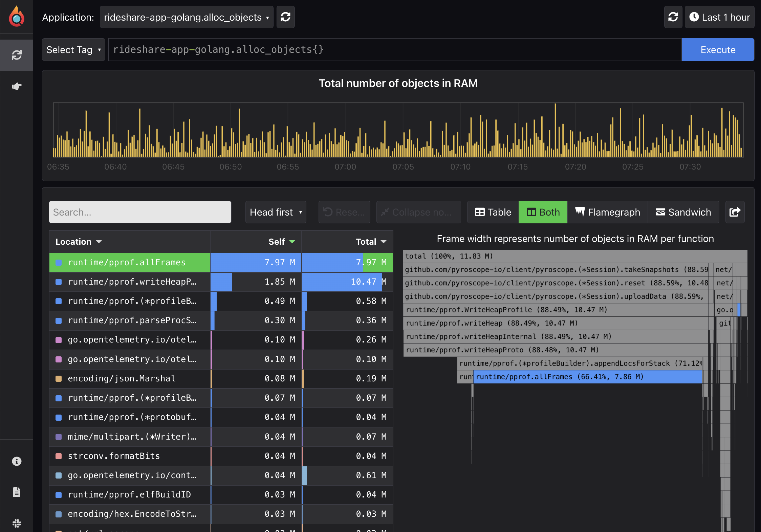Click the refresh icon in the top-right corner
The image size is (761, 532).
point(673,17)
